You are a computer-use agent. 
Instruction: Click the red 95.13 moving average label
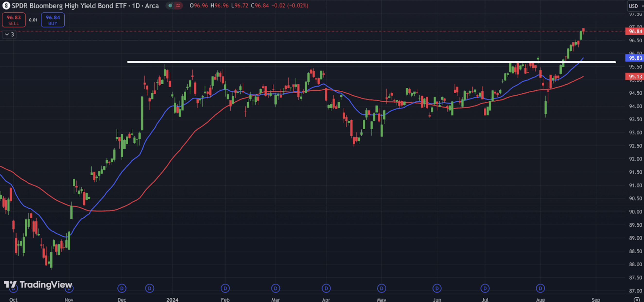[x=635, y=76]
